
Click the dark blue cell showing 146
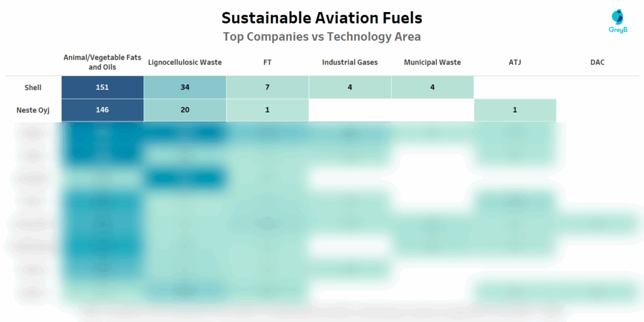tap(103, 110)
